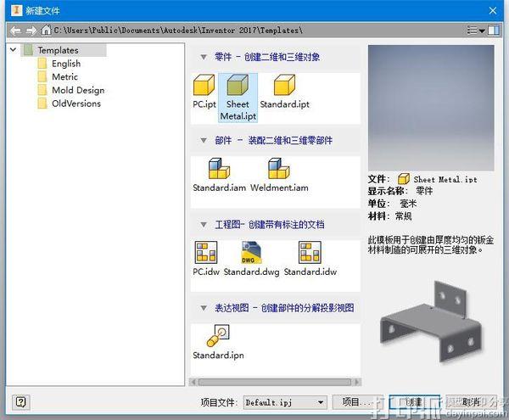Click the scrollbar left arrow
The image size is (509, 420).
click(193, 382)
